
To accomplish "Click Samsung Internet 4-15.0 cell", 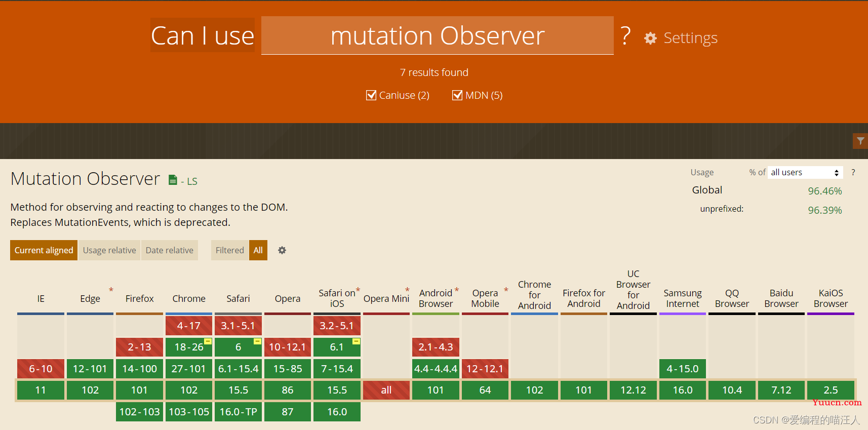I will [x=683, y=369].
